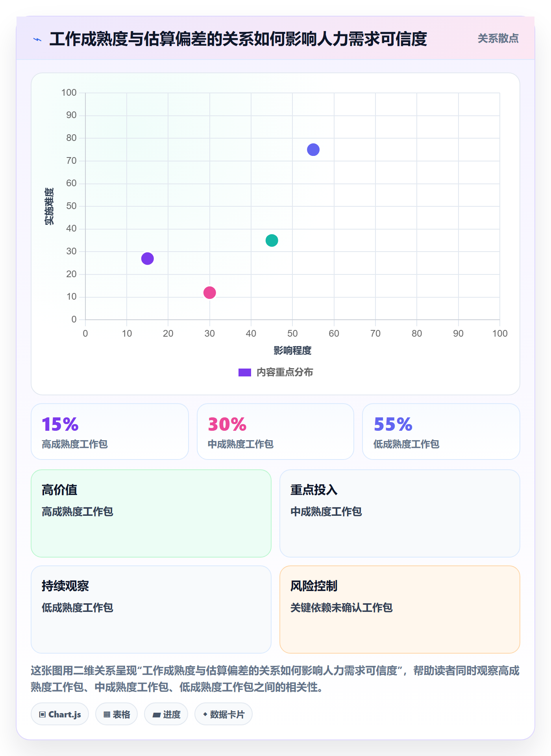Toggle the 内容重点分布 legend swatch
Screen dimensions: 551x756
[244, 372]
